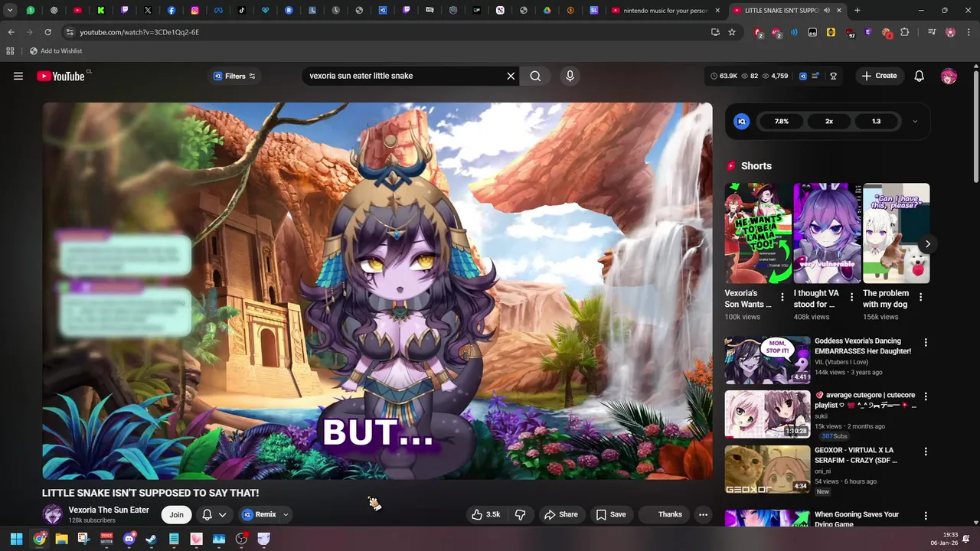Open more actions for GEOXOR video

click(x=925, y=452)
